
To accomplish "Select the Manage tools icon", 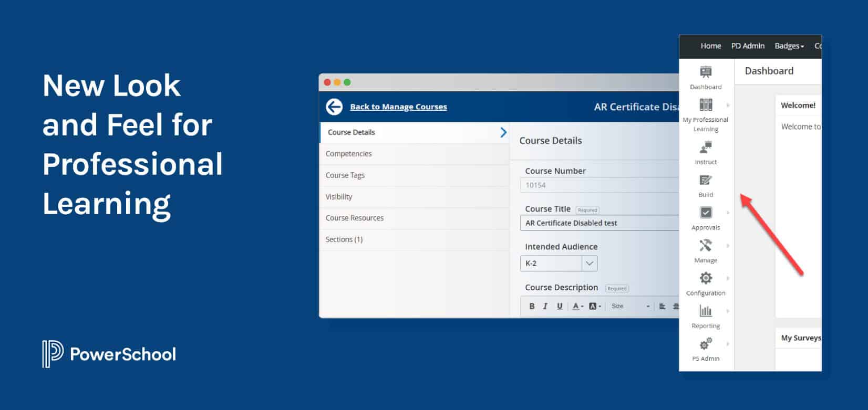I will 706,246.
